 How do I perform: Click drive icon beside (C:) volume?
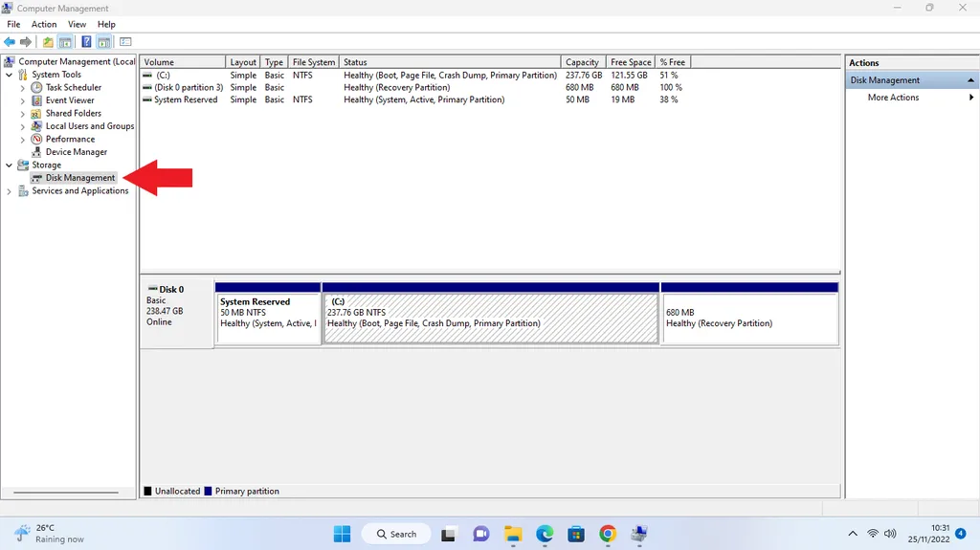(x=147, y=75)
